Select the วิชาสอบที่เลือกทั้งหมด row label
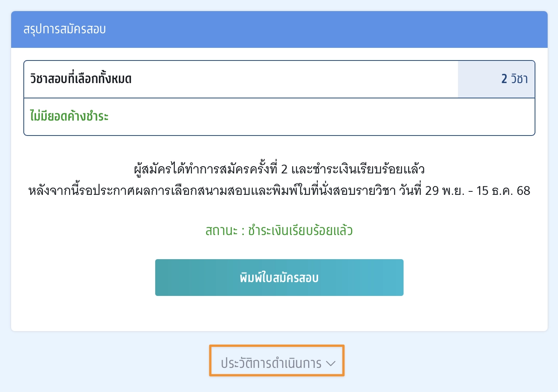Viewport: 558px width, 392px height. [81, 79]
